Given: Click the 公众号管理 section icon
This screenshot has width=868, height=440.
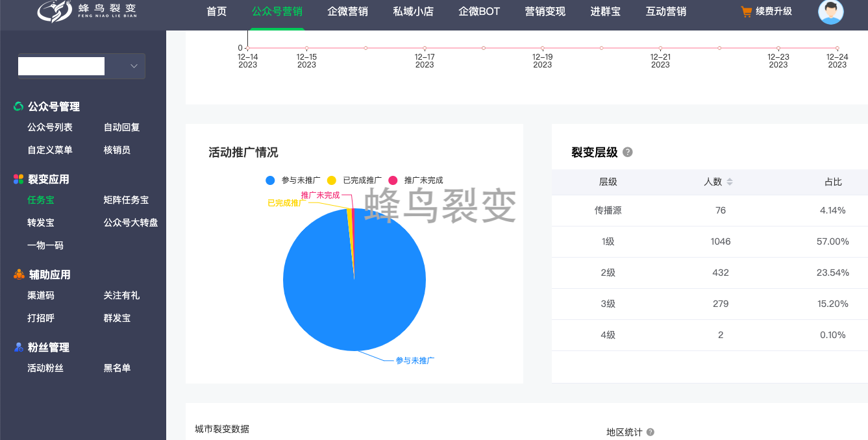Looking at the screenshot, I should (x=18, y=106).
